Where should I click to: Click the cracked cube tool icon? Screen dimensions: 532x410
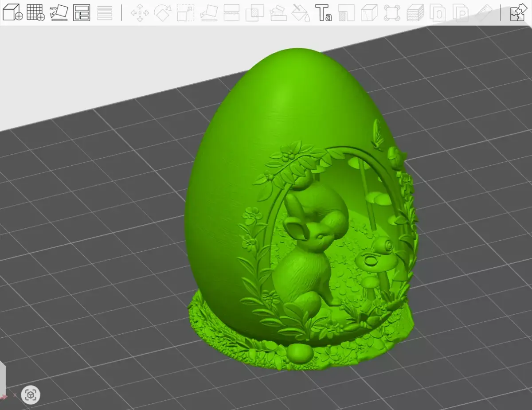[369, 13]
